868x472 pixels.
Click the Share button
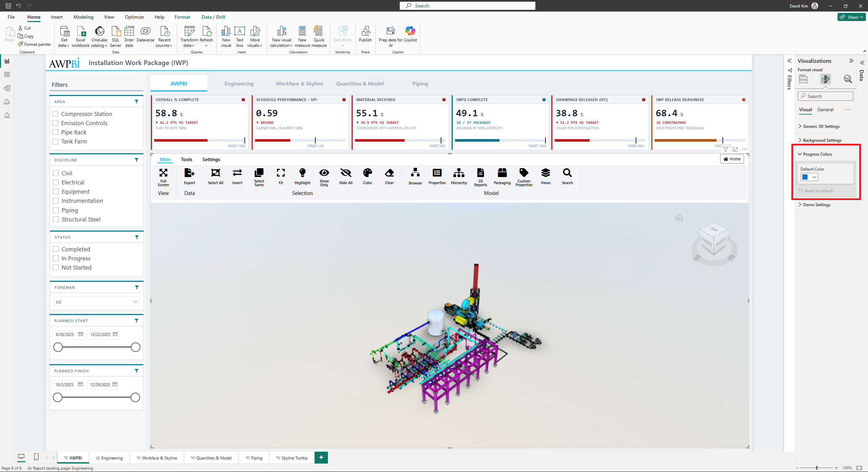tap(852, 17)
